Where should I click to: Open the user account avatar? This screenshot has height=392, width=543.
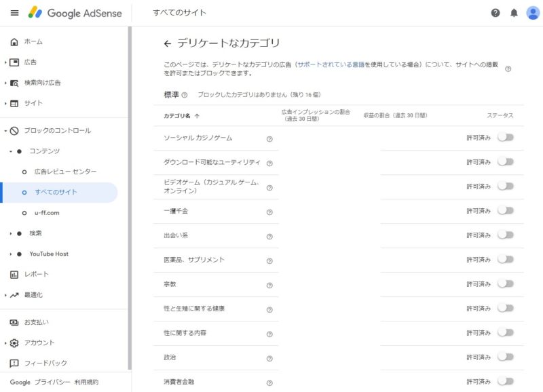pos(533,13)
